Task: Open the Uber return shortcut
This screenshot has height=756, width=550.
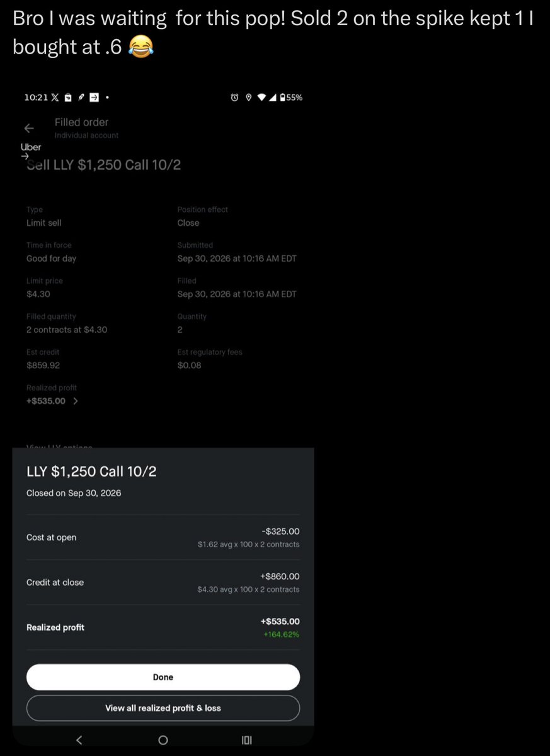Action: [x=30, y=150]
